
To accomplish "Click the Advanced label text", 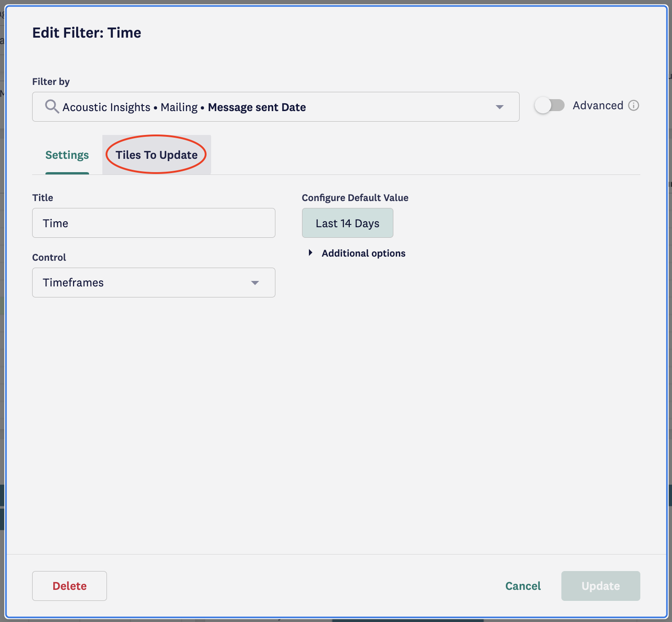I will point(598,106).
